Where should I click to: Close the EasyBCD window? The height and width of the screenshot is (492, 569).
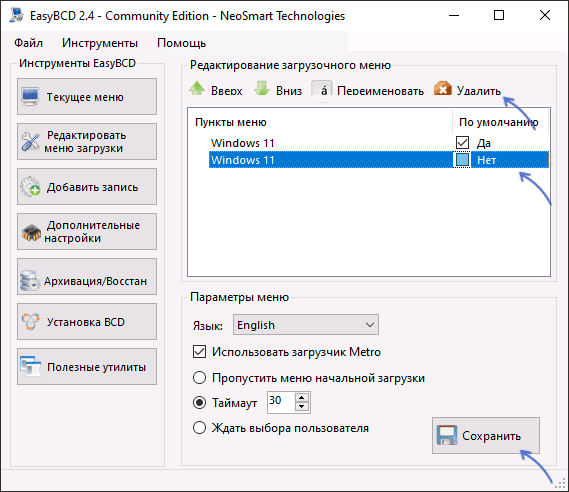545,16
